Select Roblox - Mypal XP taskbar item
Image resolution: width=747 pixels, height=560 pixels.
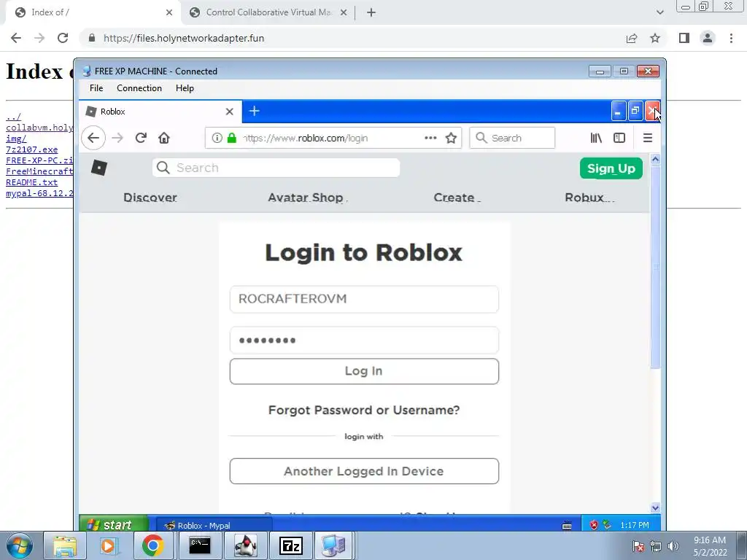(x=214, y=525)
